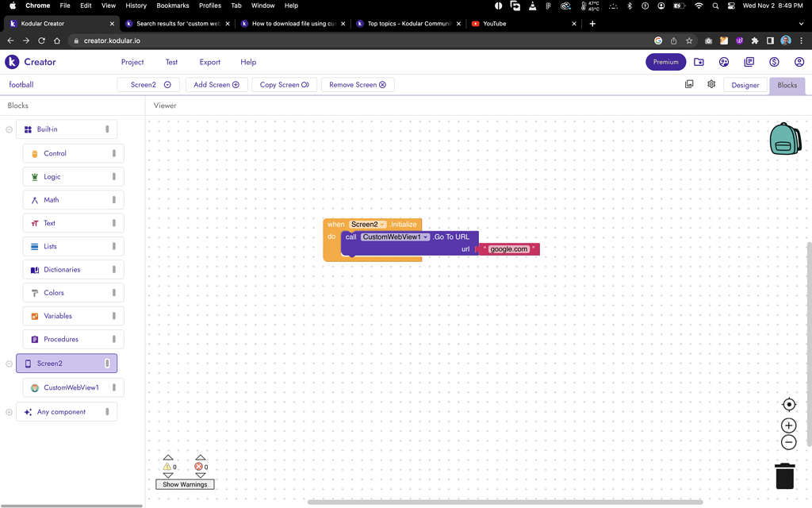812x508 pixels.
Task: Open the user account profile icon
Action: tap(799, 62)
